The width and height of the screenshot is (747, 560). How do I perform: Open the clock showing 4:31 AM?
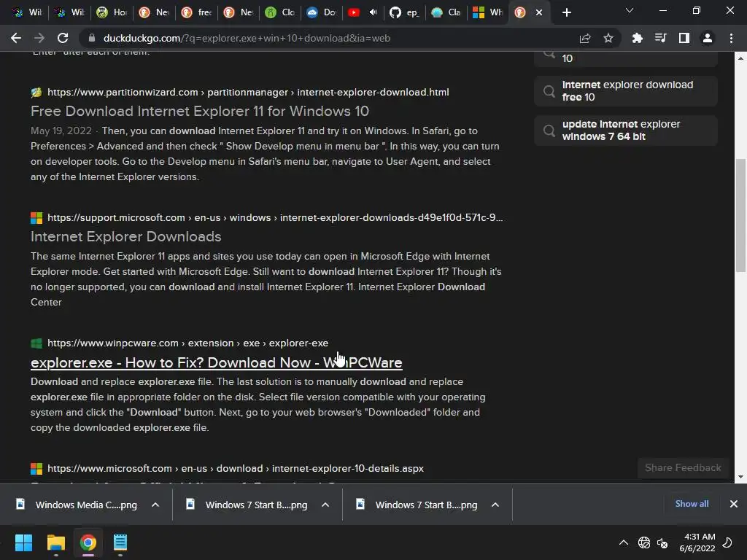(697, 542)
